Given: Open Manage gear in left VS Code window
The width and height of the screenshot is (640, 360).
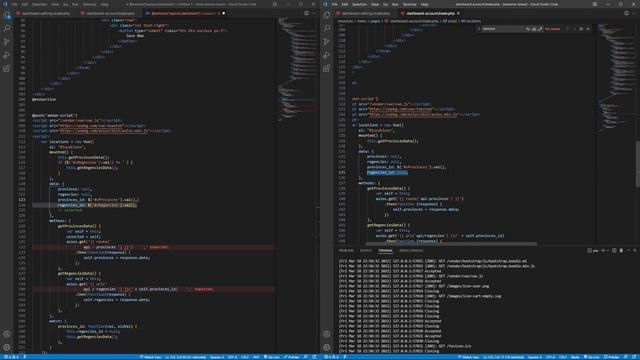Looking at the screenshot, I should (x=7, y=348).
